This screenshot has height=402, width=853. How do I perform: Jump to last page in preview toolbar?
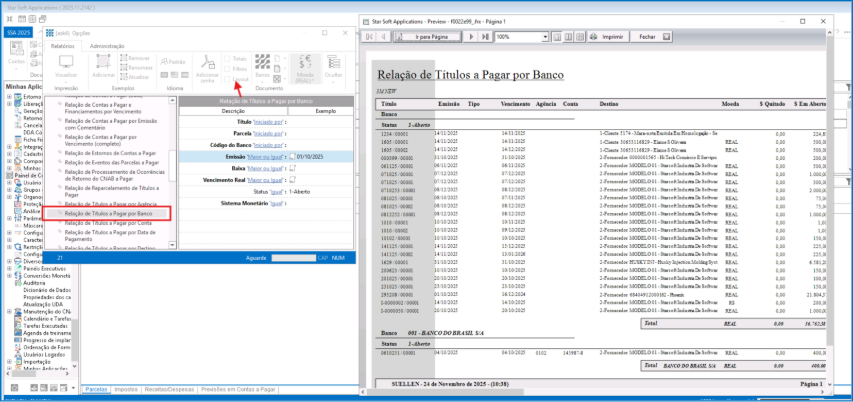pyautogui.click(x=485, y=36)
